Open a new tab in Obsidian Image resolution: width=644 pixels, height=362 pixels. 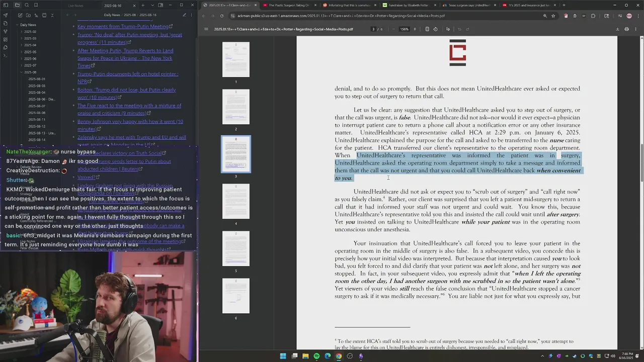click(x=142, y=5)
